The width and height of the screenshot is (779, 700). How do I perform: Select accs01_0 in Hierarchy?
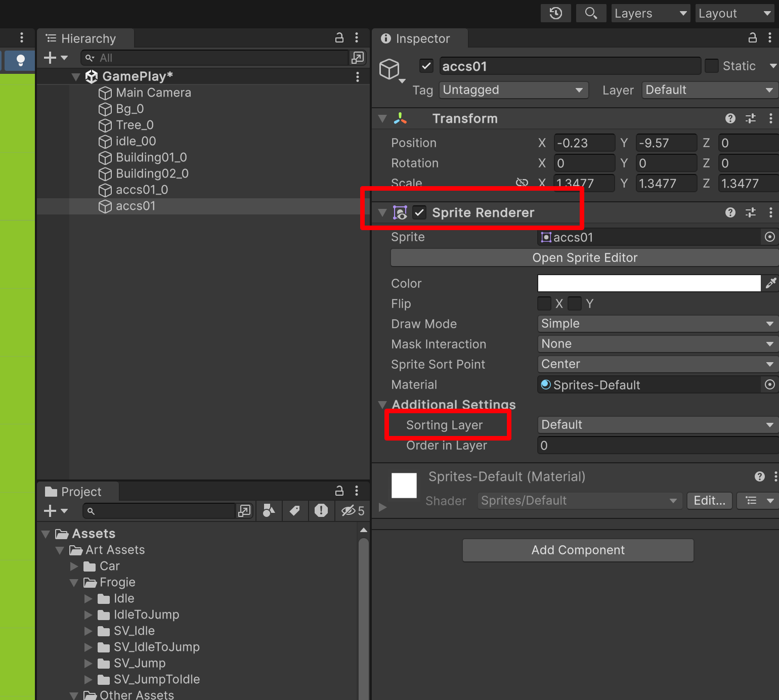coord(133,190)
